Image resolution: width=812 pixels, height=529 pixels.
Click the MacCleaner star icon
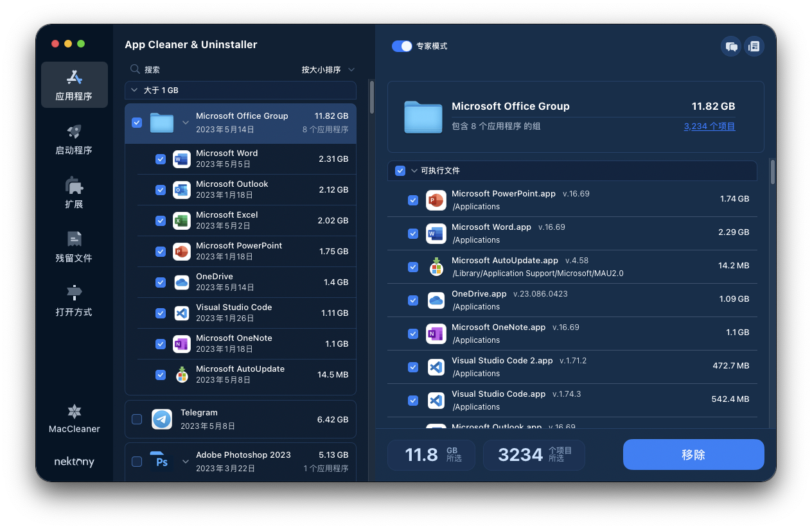coord(75,412)
